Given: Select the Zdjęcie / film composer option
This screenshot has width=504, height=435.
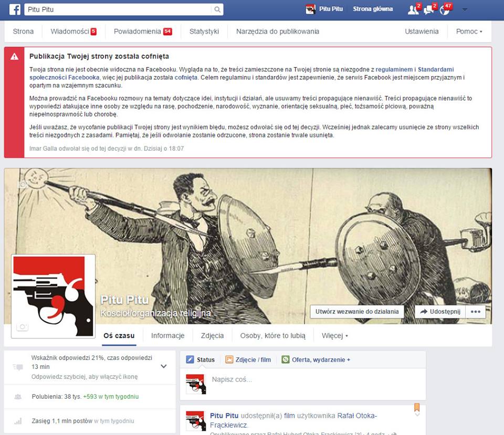Looking at the screenshot, I should [x=248, y=360].
